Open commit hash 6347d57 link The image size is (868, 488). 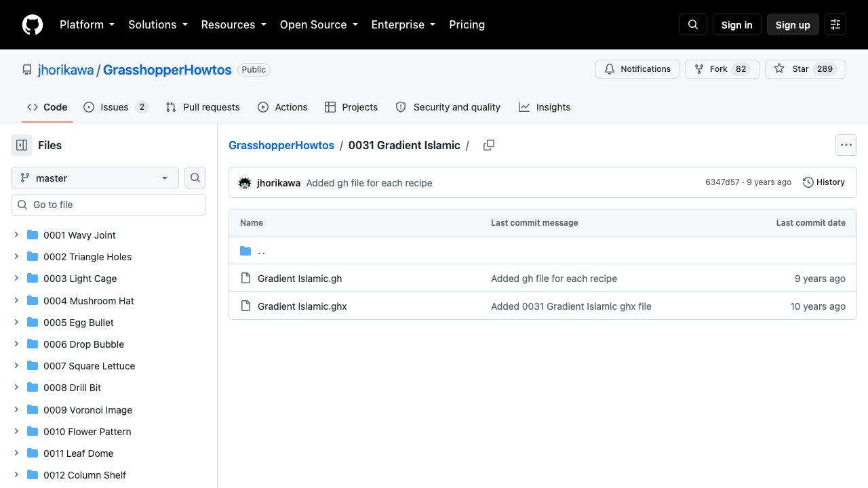(x=722, y=182)
